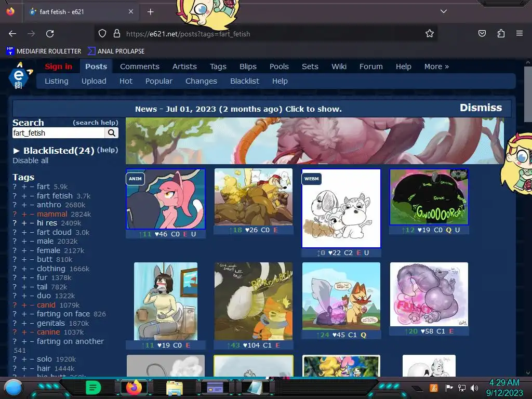Screen dimensions: 532x399
Task: Click the network tray icon
Action: (462, 388)
